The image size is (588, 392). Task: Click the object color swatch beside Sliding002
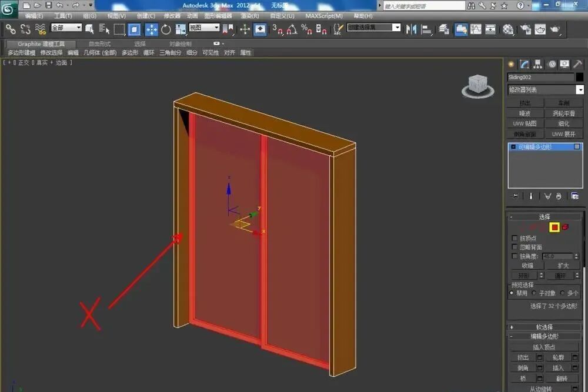pos(579,77)
